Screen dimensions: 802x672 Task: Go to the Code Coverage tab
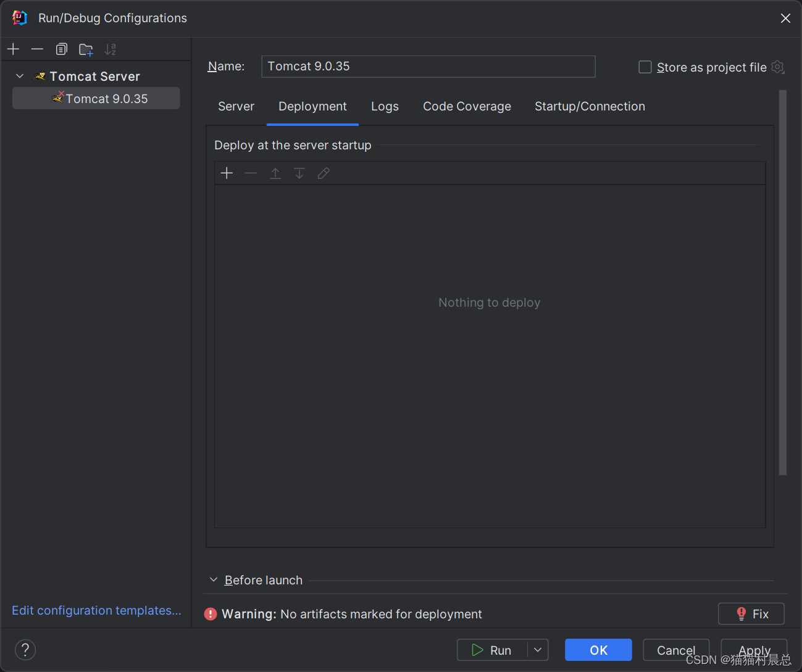[x=467, y=106]
